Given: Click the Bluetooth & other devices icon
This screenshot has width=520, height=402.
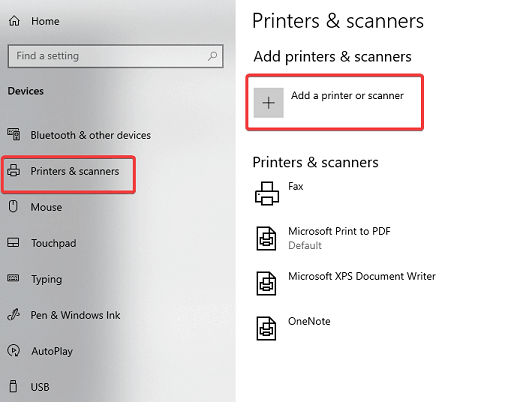Looking at the screenshot, I should [14, 134].
